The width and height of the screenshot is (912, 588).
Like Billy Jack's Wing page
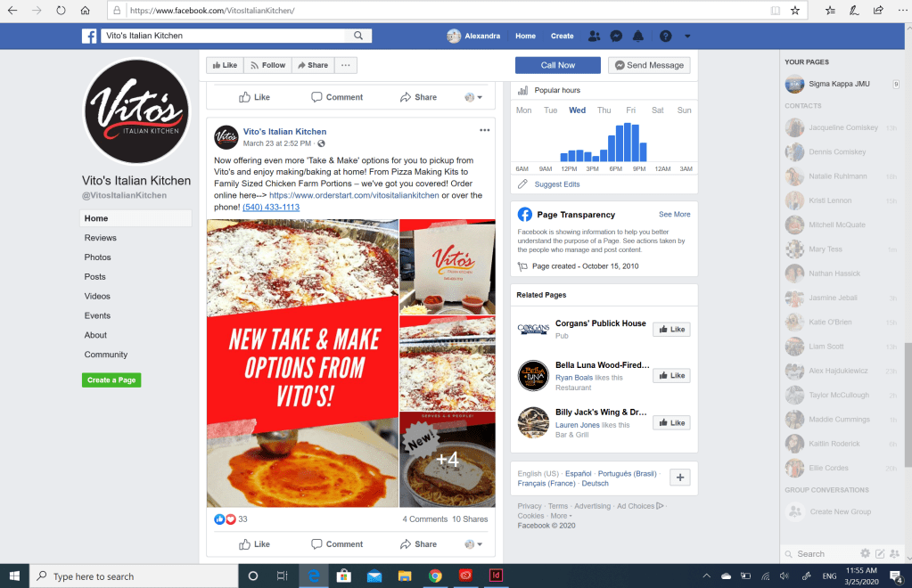click(672, 423)
